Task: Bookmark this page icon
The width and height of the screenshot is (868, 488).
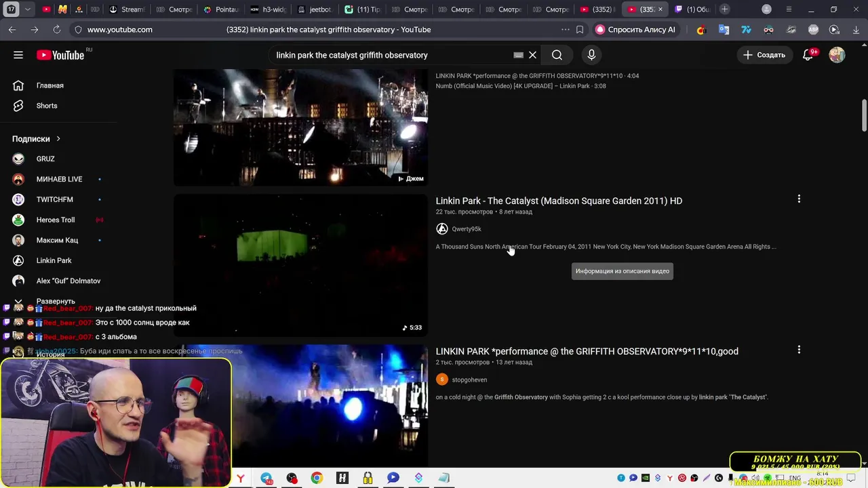Action: pos(580,30)
